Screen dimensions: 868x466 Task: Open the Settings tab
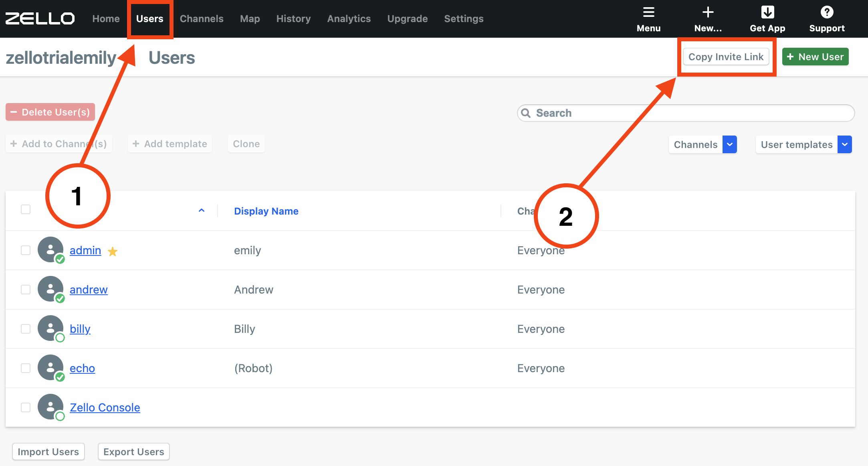click(464, 19)
